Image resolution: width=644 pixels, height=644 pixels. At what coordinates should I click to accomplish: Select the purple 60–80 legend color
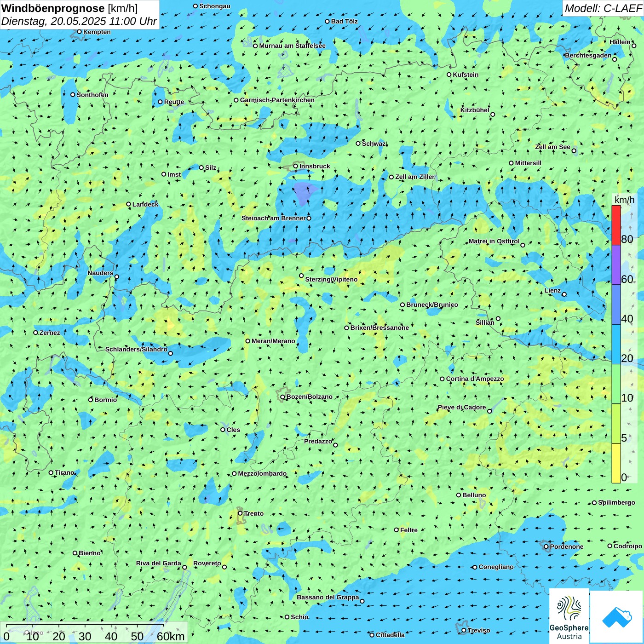click(x=616, y=265)
